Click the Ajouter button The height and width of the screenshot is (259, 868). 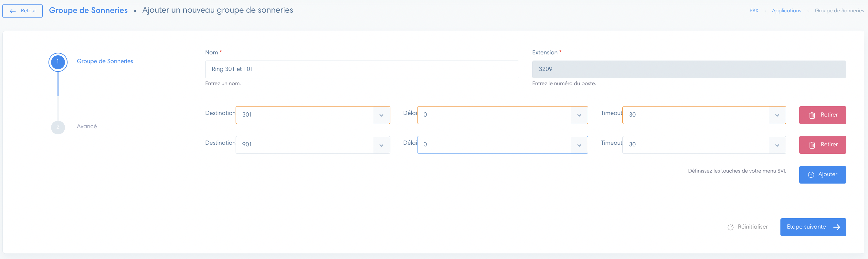click(822, 175)
